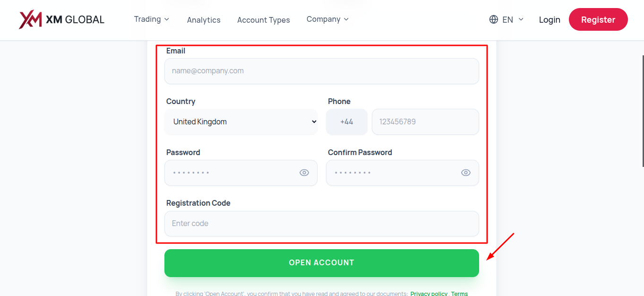Viewport: 644px width, 296px height.
Task: Focus the Phone number input field
Action: 425,122
